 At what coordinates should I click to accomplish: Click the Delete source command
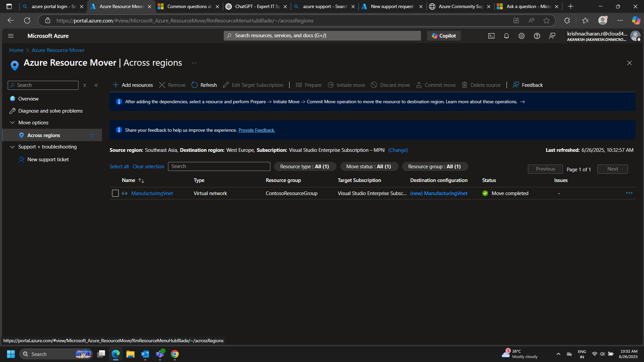(481, 85)
